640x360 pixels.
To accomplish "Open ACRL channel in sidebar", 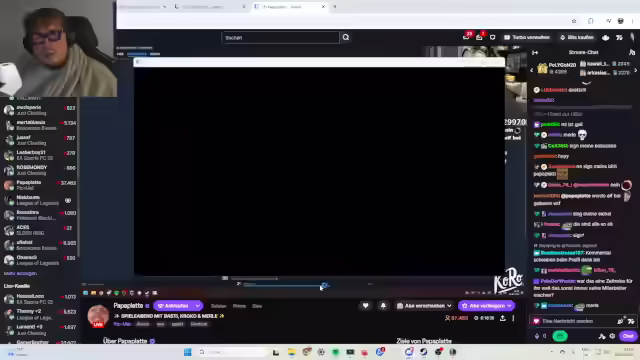I will click(x=40, y=230).
